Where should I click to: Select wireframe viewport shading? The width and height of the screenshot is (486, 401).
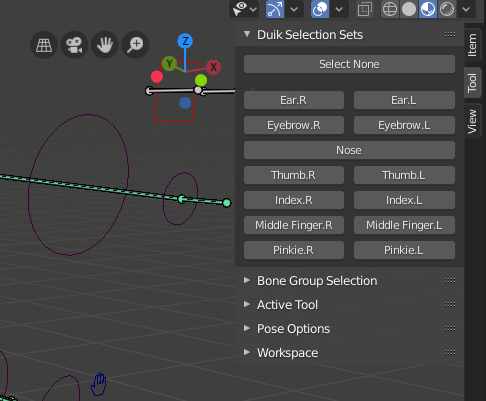390,9
